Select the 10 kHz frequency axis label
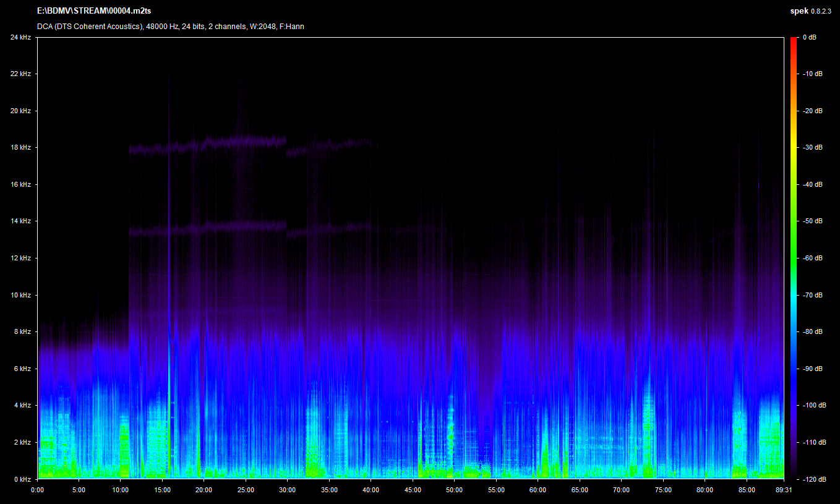This screenshot has width=840, height=504. (x=20, y=295)
